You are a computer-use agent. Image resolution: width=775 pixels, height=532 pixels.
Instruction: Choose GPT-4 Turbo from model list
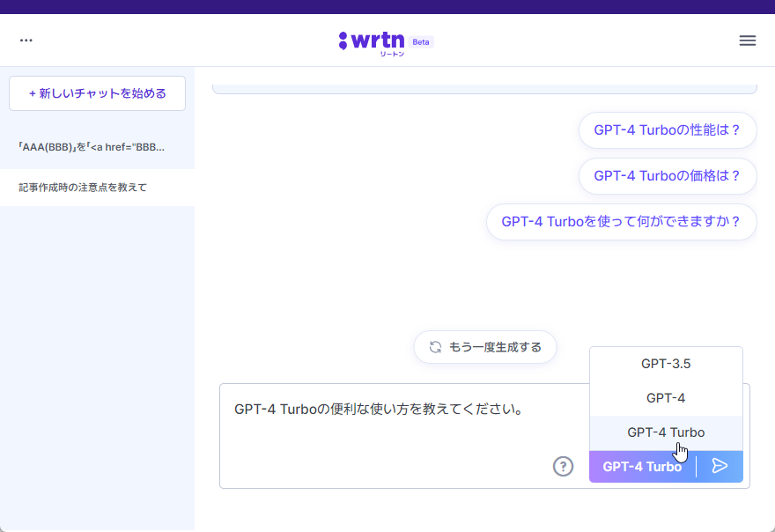666,432
